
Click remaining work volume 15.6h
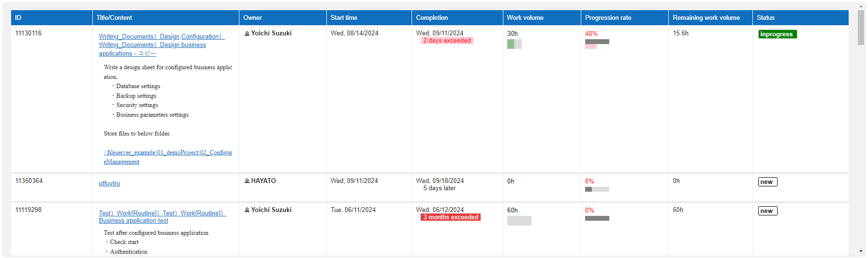681,33
